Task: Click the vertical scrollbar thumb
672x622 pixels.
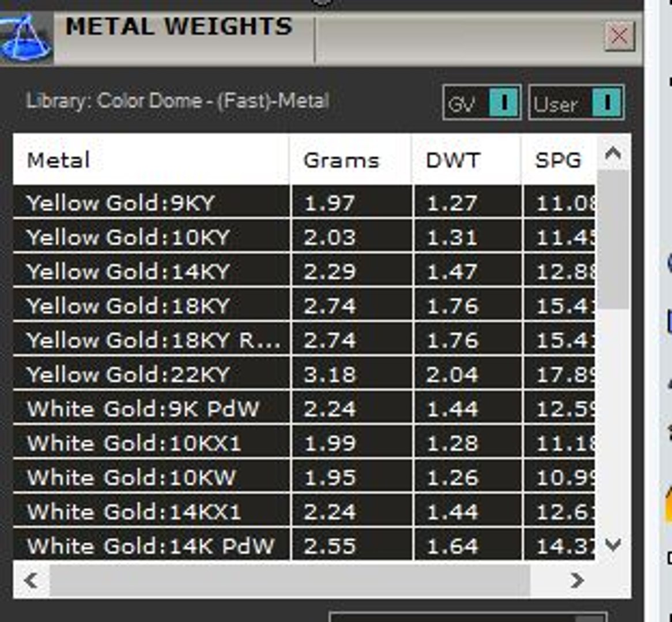Action: click(x=613, y=239)
